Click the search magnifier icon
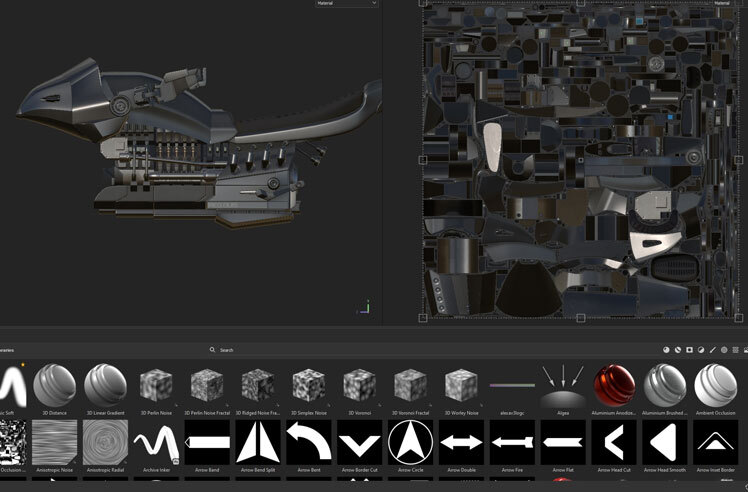748x492 pixels. tap(212, 350)
